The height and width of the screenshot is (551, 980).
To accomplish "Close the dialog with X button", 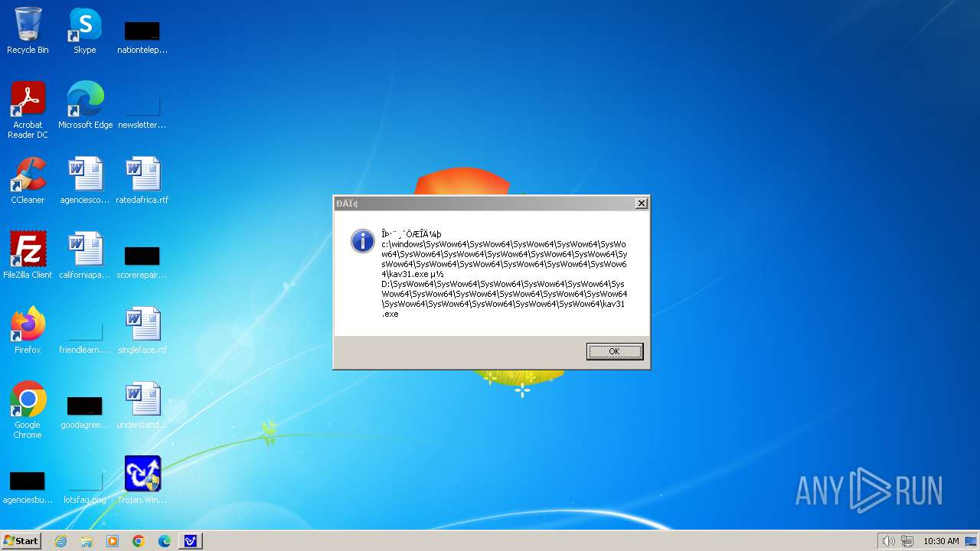I will 642,203.
